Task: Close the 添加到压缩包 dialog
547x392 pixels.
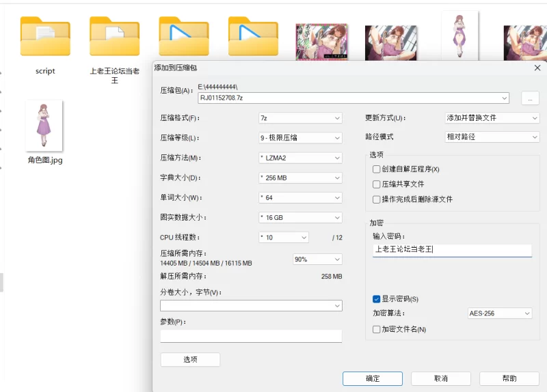Action: pos(537,68)
